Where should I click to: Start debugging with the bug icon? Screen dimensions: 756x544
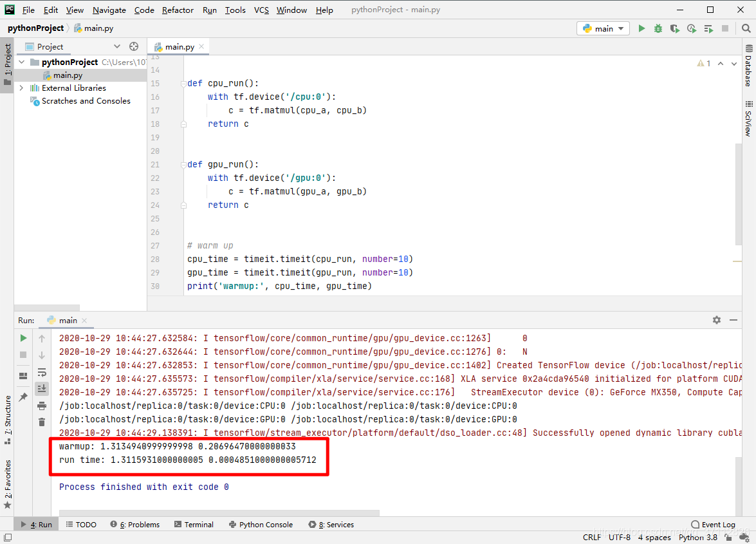point(658,28)
